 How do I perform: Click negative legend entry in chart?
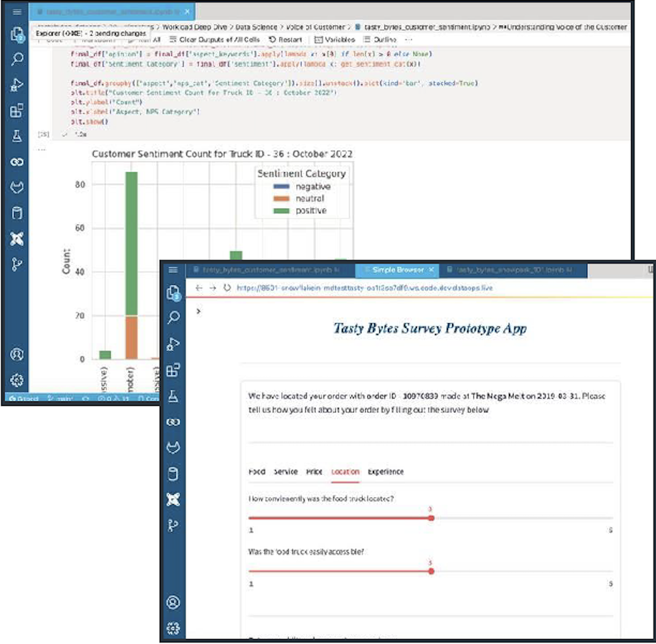pos(302,186)
